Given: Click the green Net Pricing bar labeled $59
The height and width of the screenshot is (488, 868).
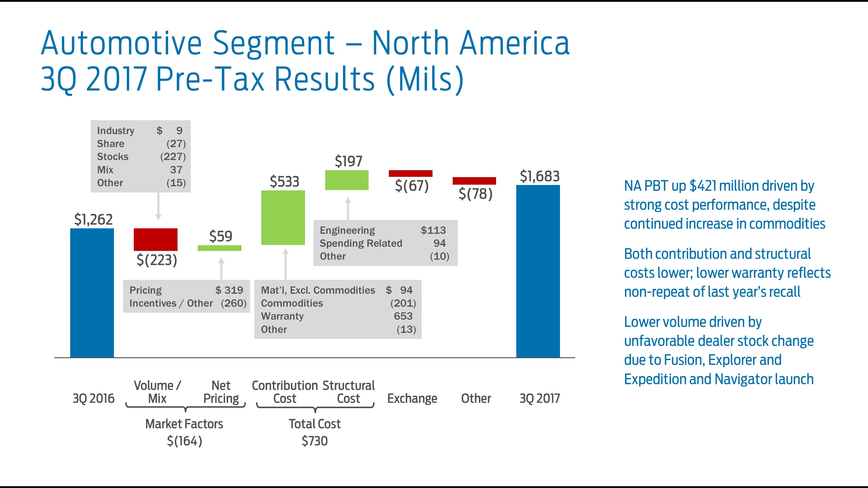Looking at the screenshot, I should 220,248.
